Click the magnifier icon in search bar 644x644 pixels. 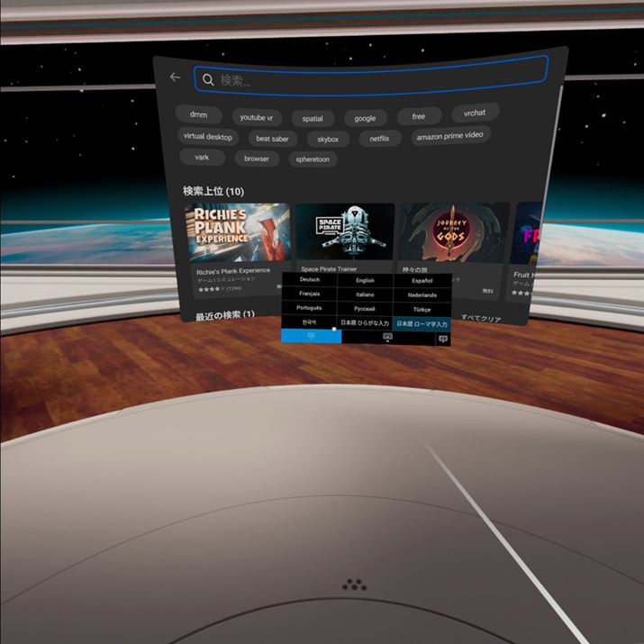208,79
